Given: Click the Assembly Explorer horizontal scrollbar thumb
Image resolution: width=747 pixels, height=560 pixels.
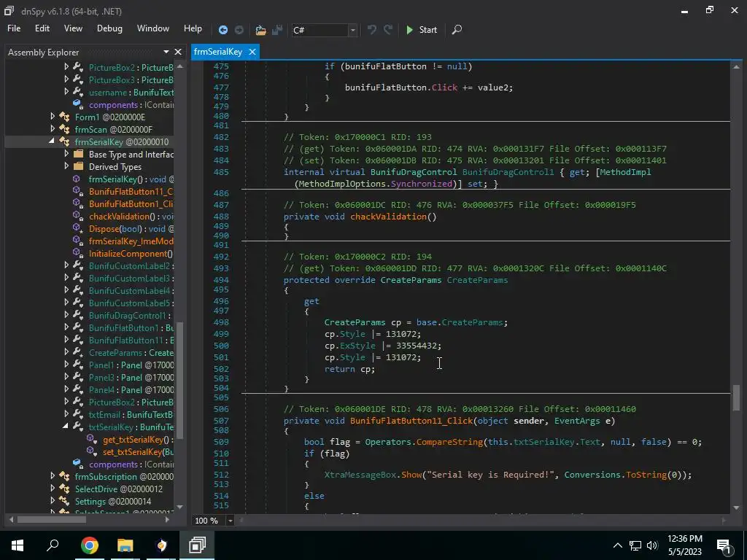Looking at the screenshot, I should [52, 519].
